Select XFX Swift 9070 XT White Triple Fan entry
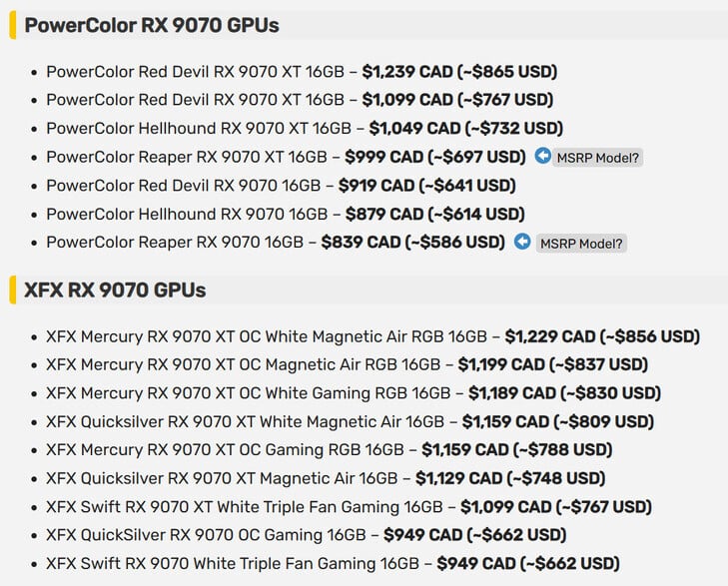Image resolution: width=728 pixels, height=586 pixels. [x=349, y=507]
